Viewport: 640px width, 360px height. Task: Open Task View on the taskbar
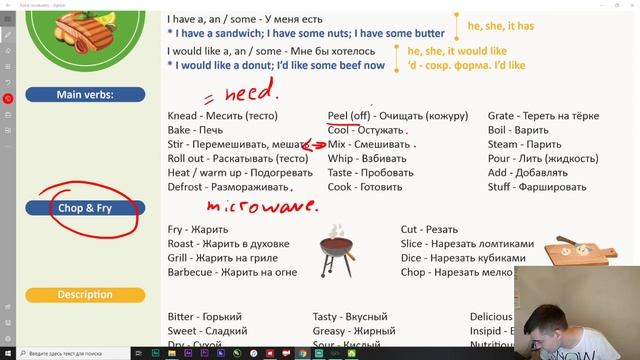click(x=139, y=353)
